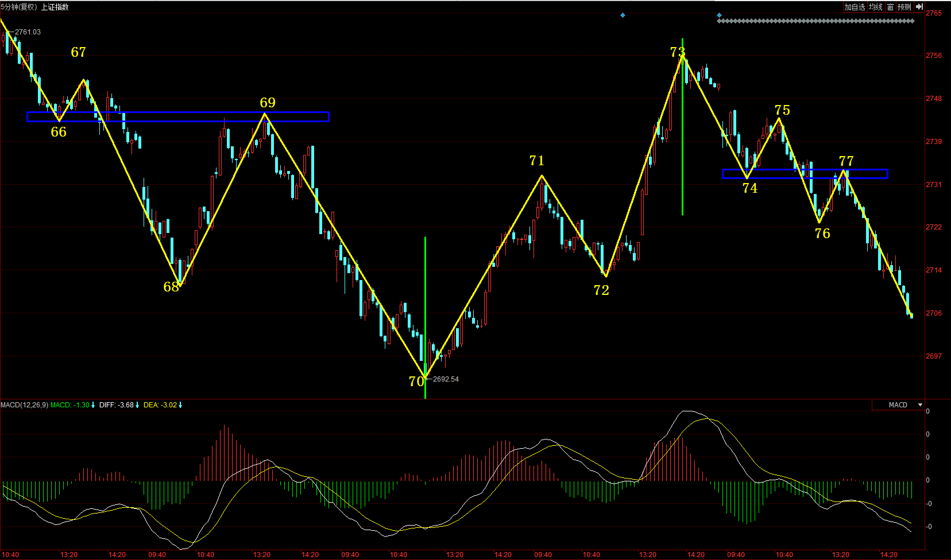The height and width of the screenshot is (560, 951).
Task: Click the arrow-to-bar collapse panel icon
Action: click(919, 7)
